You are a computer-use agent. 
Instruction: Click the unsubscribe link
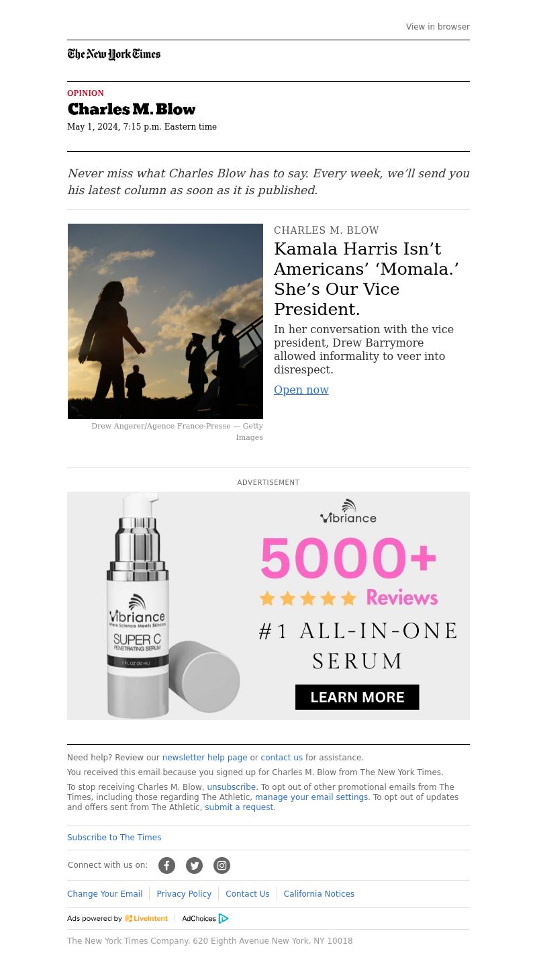(x=232, y=787)
